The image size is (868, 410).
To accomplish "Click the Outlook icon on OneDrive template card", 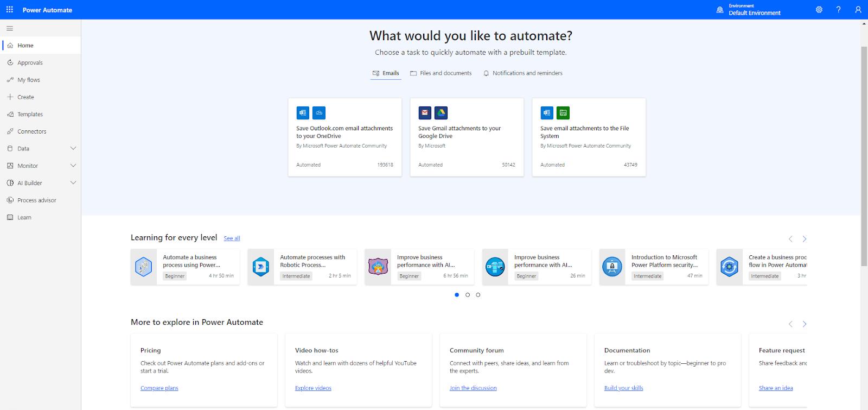I will [x=303, y=113].
